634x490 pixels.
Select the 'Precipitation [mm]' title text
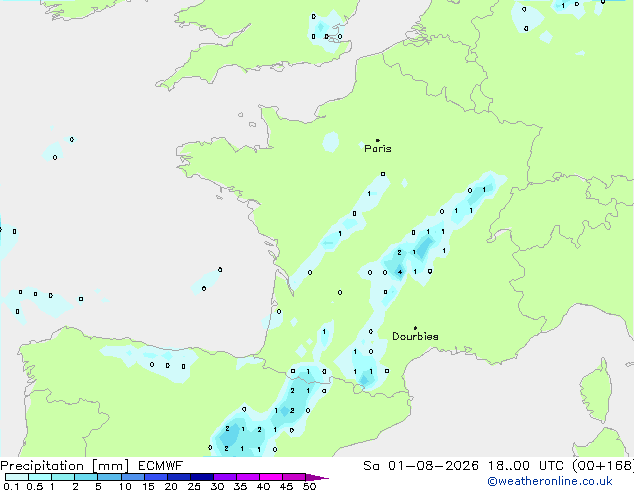(x=65, y=466)
